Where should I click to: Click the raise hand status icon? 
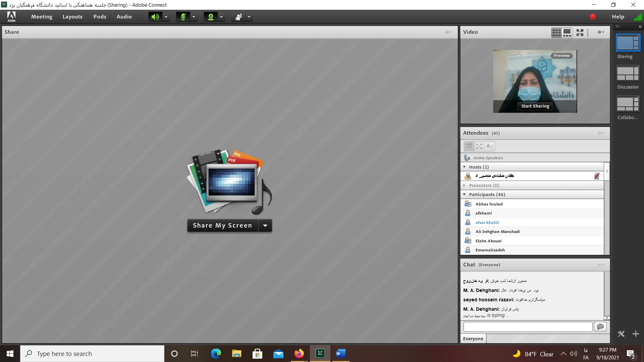(238, 17)
